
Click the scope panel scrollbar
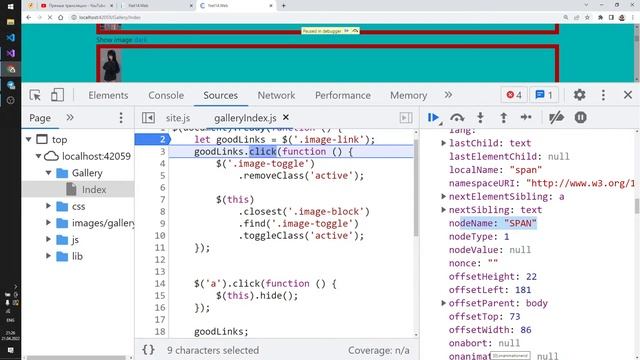click(637, 206)
